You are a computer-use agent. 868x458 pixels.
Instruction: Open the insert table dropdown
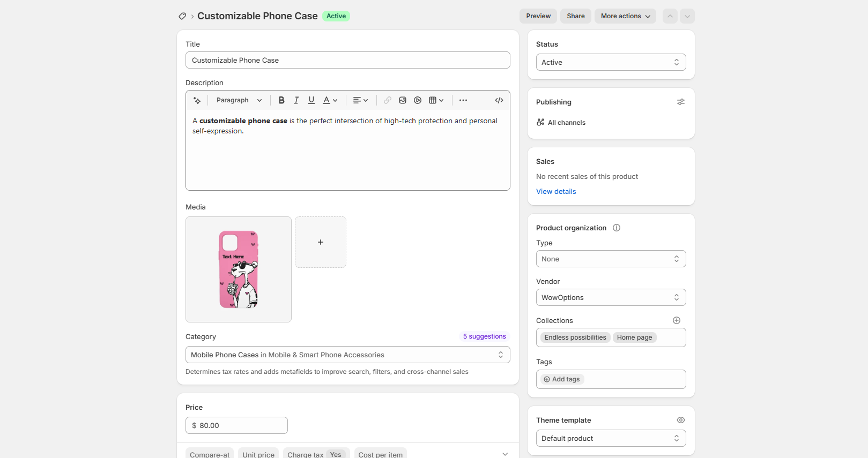tap(436, 100)
